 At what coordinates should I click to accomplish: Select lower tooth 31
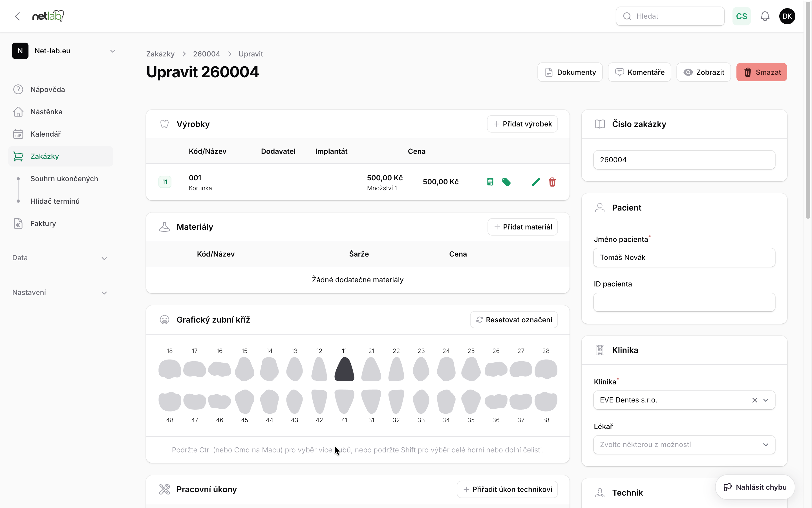coord(371,401)
